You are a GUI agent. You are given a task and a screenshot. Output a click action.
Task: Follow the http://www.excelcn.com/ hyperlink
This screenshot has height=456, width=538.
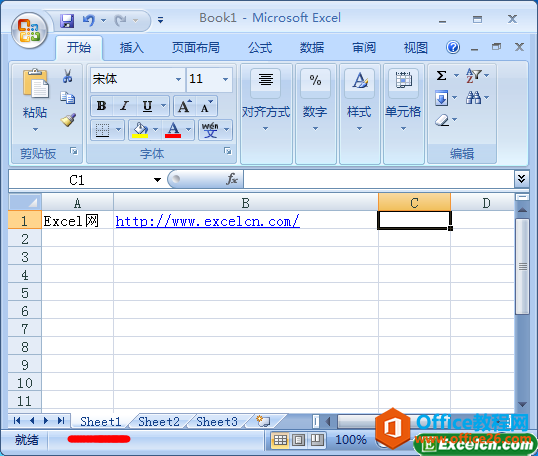pos(208,222)
